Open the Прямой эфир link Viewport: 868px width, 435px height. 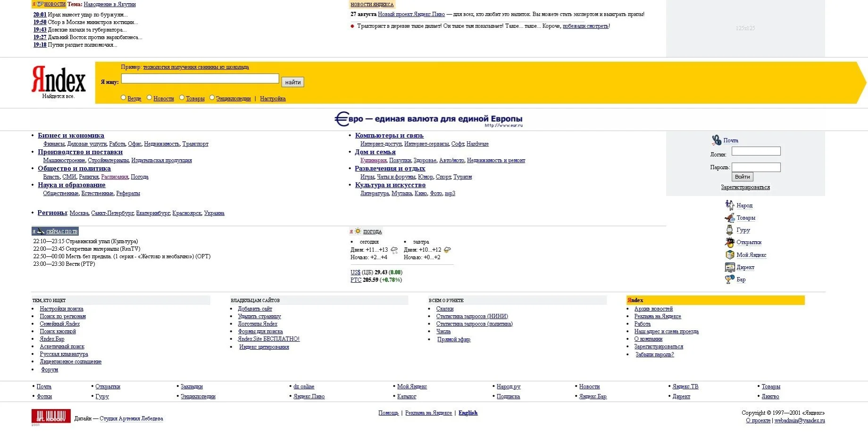click(x=453, y=339)
